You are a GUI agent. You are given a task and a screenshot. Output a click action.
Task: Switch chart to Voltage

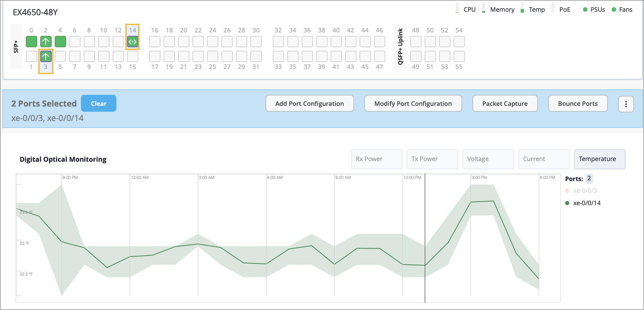(488, 159)
